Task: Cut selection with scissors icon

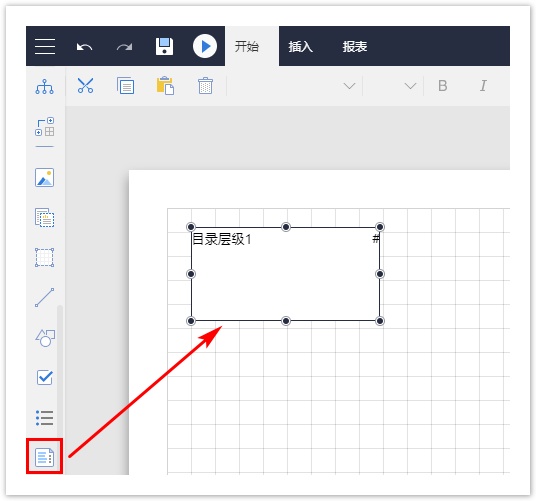Action: click(x=85, y=85)
